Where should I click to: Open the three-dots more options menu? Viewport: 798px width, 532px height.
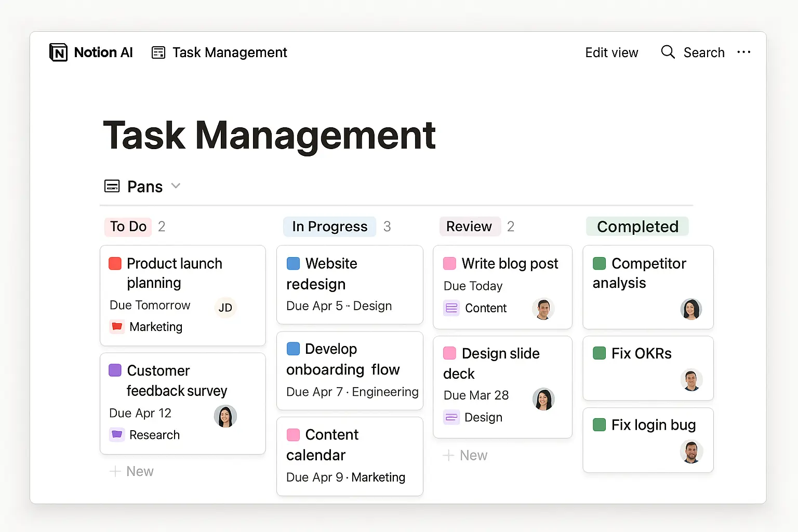(x=744, y=52)
